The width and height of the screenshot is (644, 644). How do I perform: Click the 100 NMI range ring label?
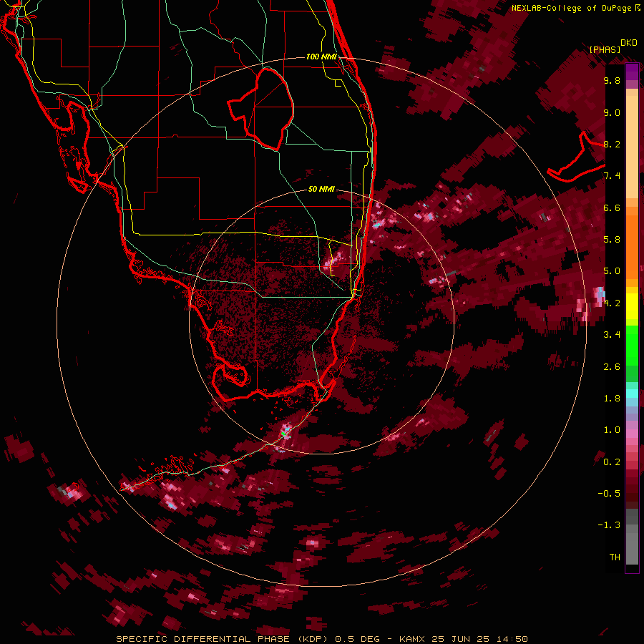321,57
